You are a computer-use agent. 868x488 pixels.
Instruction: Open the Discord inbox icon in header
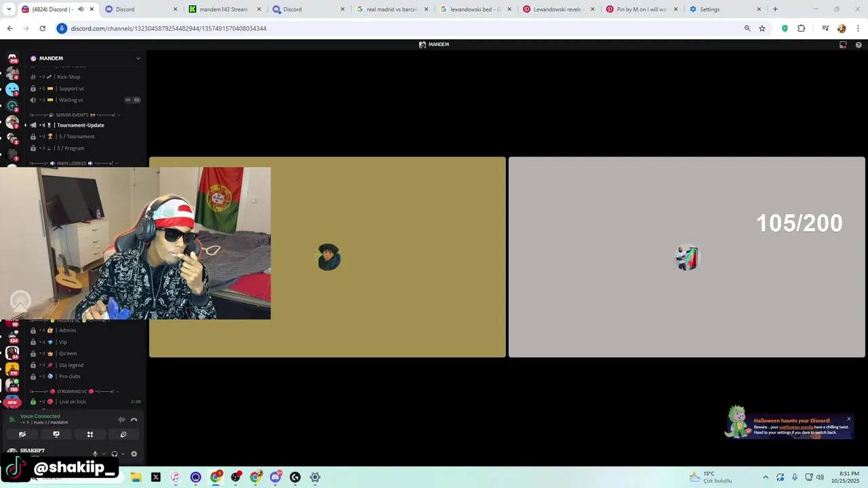click(843, 45)
